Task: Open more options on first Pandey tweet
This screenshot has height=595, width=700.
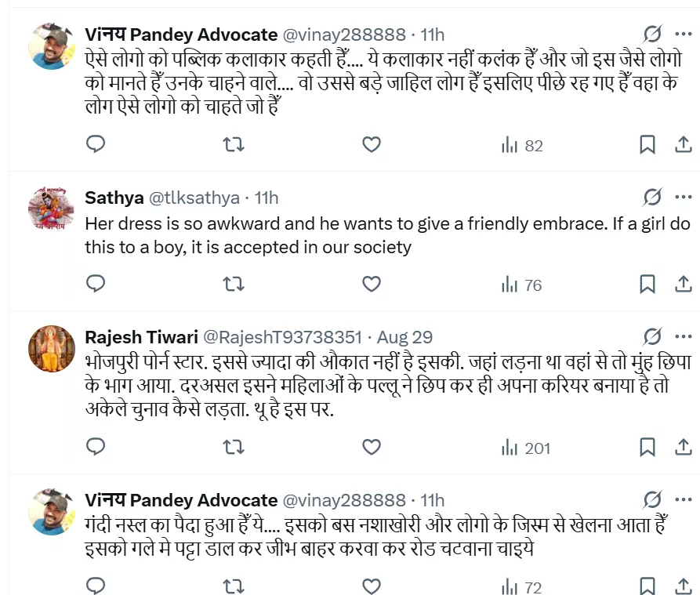Action: [x=683, y=34]
